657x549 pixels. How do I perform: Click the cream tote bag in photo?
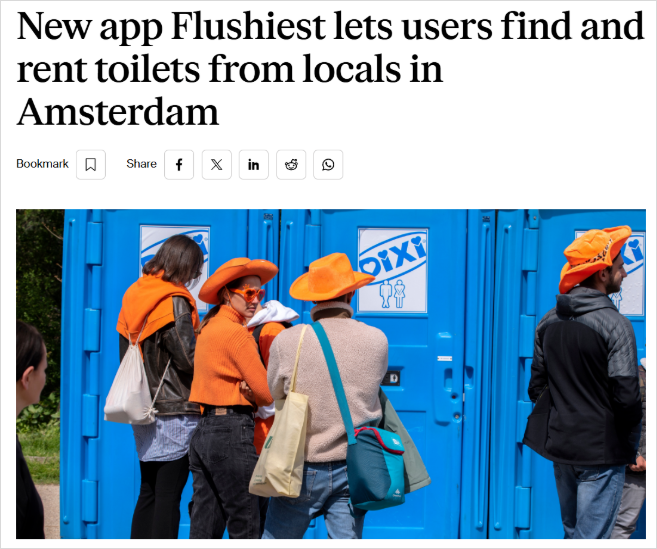pyautogui.click(x=279, y=444)
